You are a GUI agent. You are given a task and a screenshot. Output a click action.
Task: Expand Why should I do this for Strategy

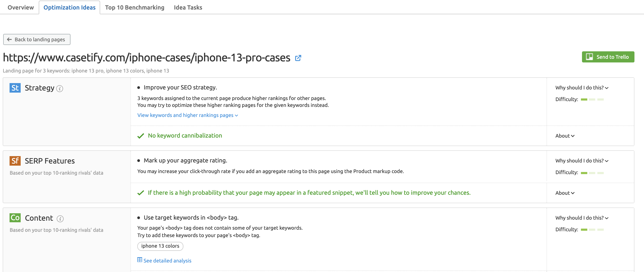point(582,88)
